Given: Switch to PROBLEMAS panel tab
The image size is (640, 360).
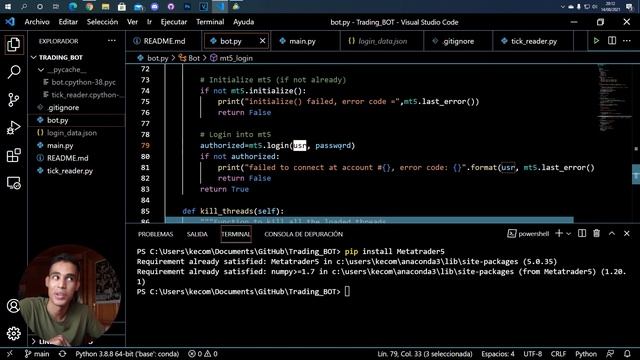Looking at the screenshot, I should point(156,234).
